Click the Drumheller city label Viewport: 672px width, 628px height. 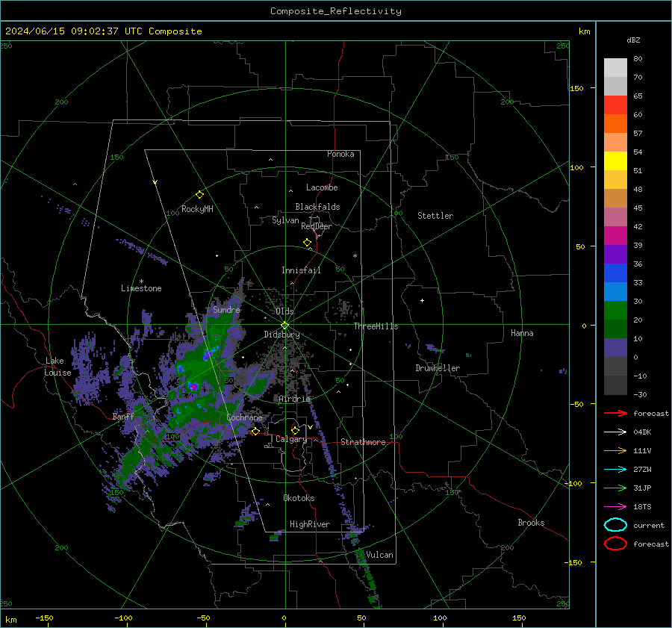click(x=438, y=368)
